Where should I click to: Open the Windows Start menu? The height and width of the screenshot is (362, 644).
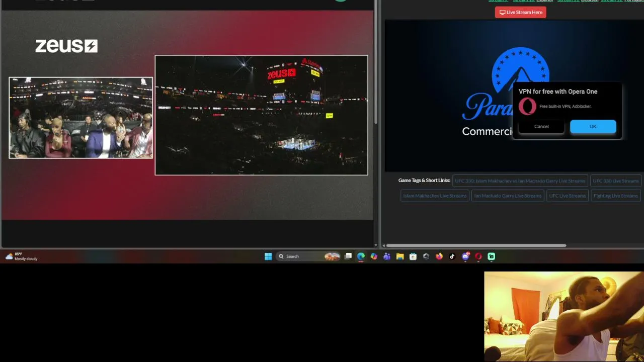coord(268,256)
